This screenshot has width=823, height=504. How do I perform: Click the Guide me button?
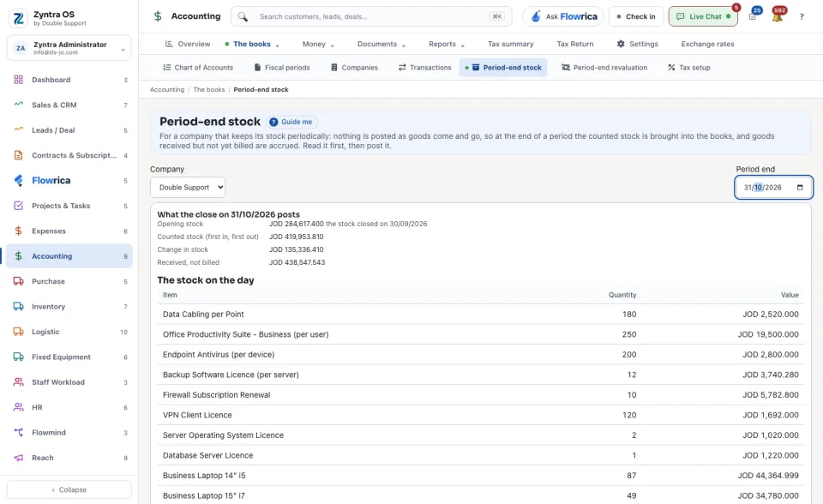[x=291, y=122]
